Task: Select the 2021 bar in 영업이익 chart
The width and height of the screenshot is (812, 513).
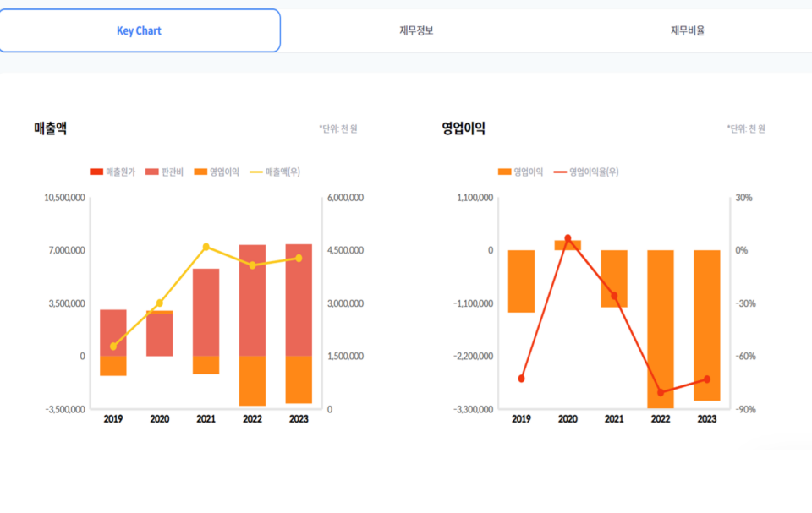Action: [x=614, y=278]
